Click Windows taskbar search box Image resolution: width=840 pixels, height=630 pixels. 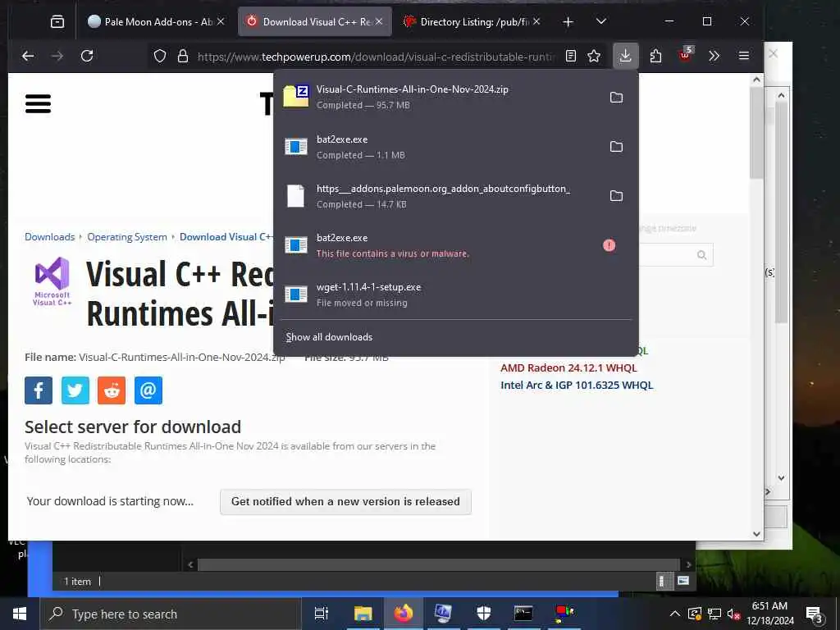click(x=171, y=614)
